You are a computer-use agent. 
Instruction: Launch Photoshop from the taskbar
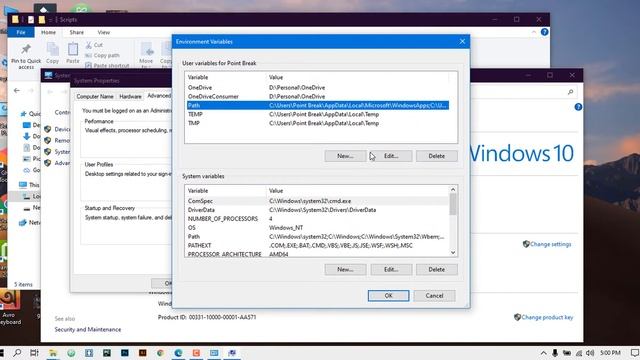pyautogui.click(x=124, y=353)
